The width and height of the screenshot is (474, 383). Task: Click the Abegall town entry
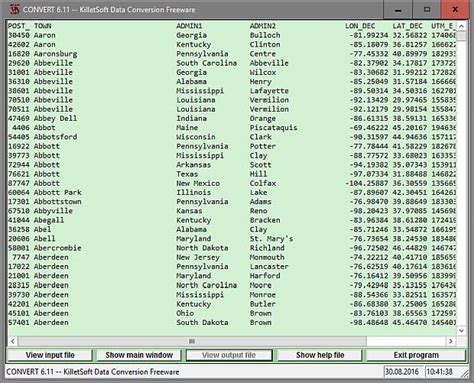(49, 220)
